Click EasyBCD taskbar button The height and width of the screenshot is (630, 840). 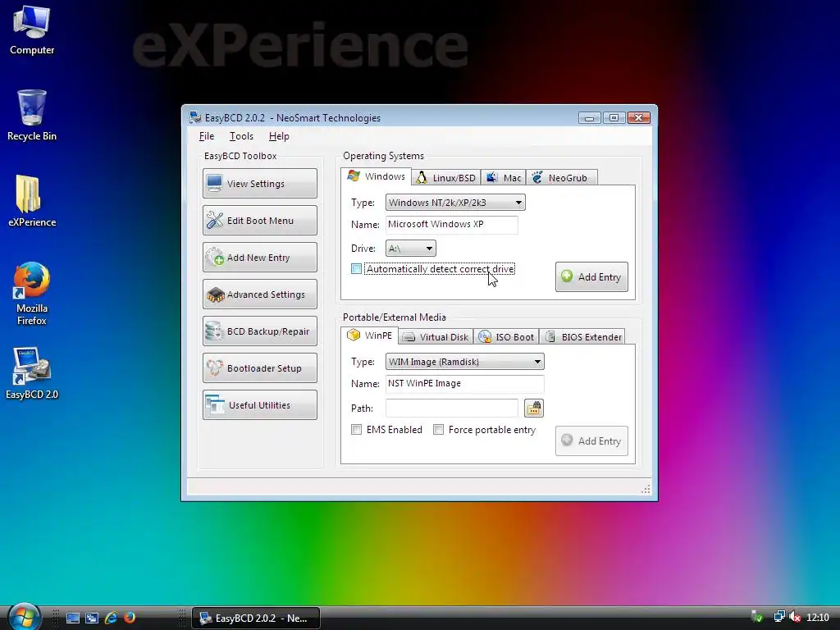point(256,619)
